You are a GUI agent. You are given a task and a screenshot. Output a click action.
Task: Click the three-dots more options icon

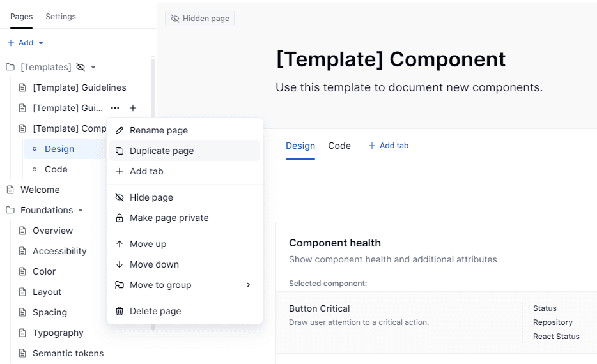coord(115,108)
